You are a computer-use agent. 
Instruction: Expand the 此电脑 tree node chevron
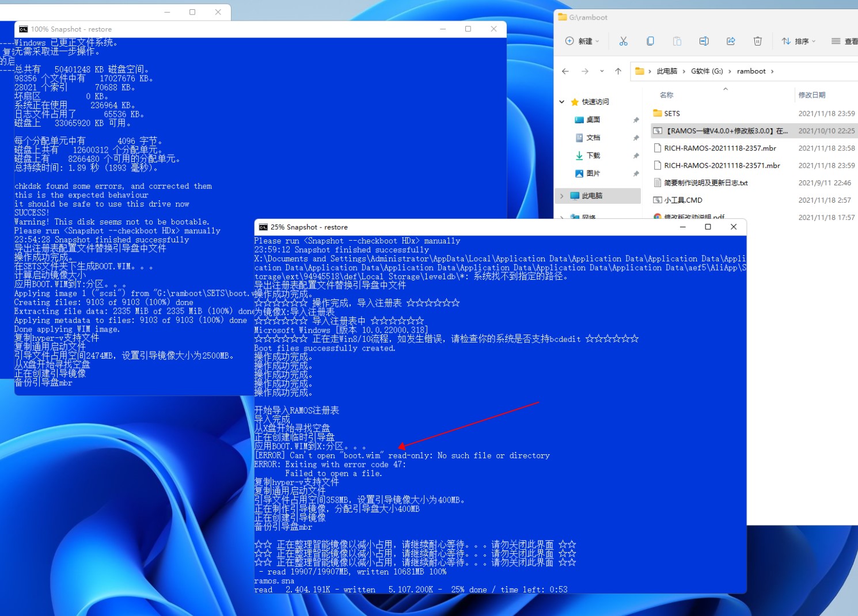pos(562,196)
